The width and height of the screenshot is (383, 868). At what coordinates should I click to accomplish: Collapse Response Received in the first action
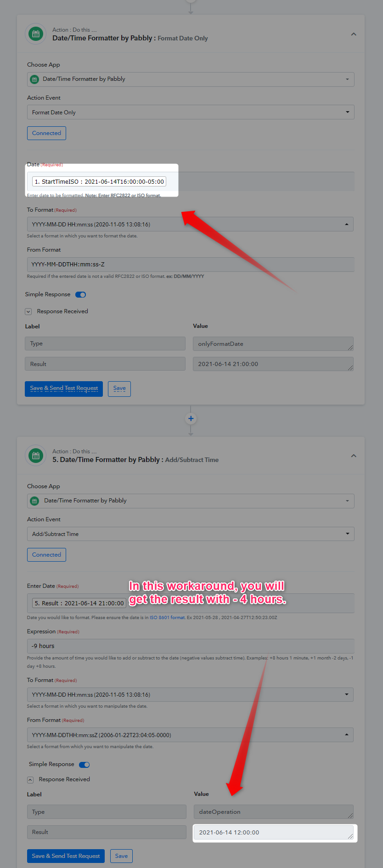(x=28, y=311)
